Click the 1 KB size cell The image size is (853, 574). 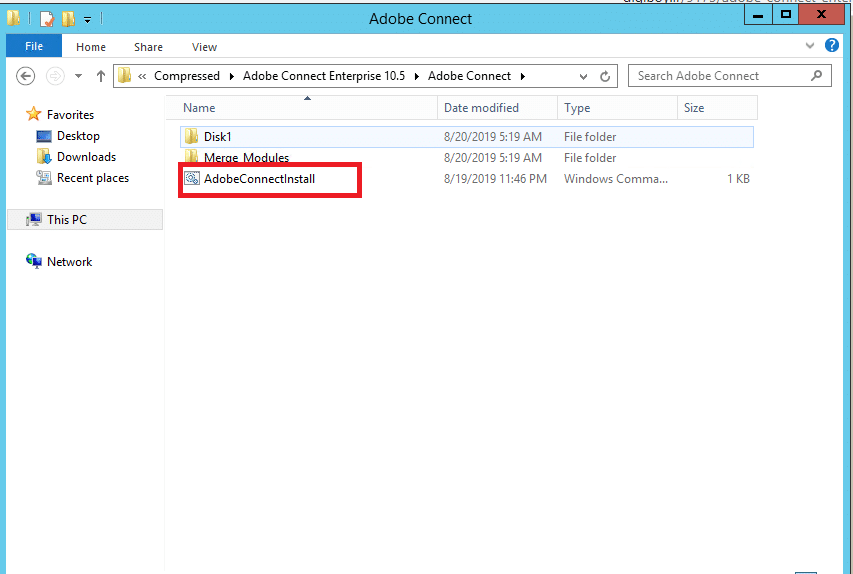pyautogui.click(x=738, y=179)
